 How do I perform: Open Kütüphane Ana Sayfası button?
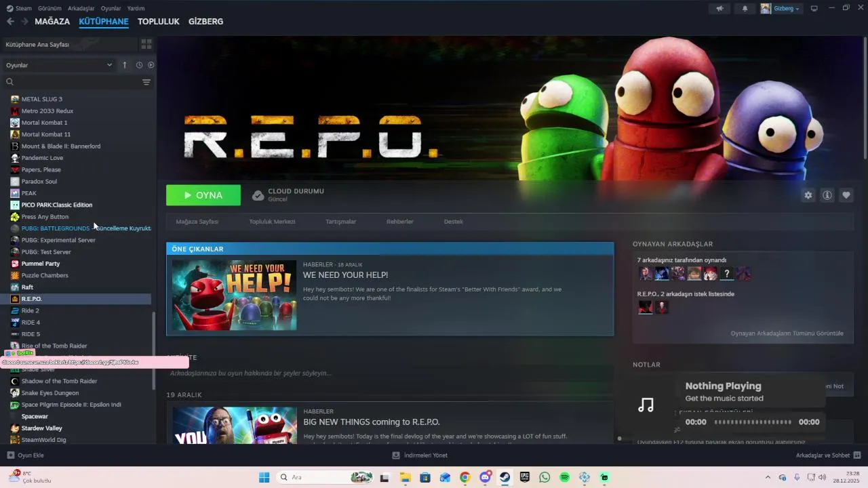tap(69, 44)
